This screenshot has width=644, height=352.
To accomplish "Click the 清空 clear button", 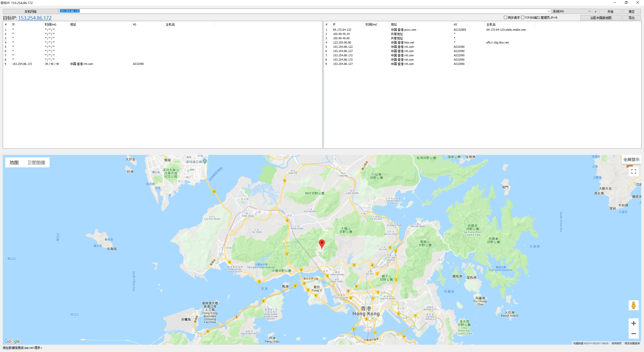I will [631, 12].
